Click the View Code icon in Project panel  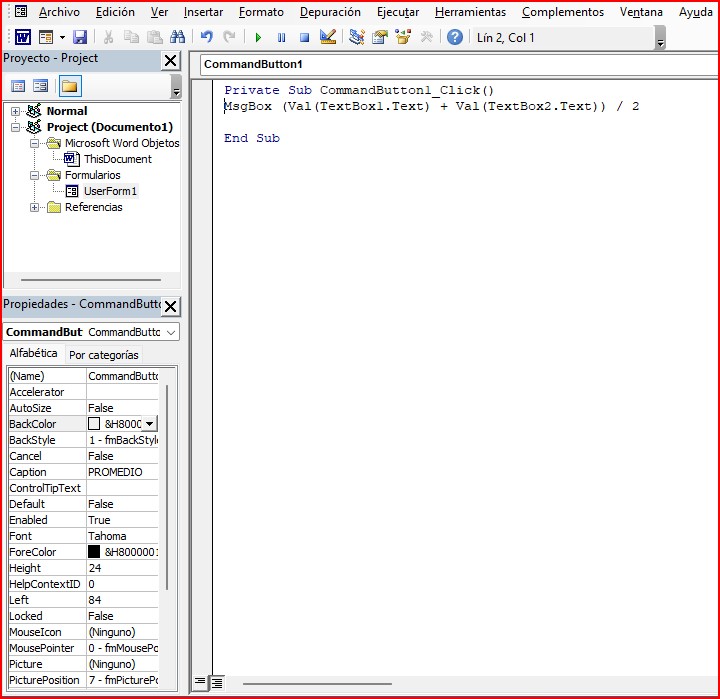tap(18, 86)
